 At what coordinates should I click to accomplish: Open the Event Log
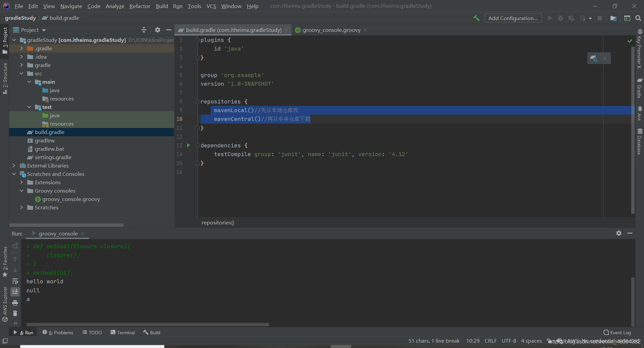coord(617,332)
